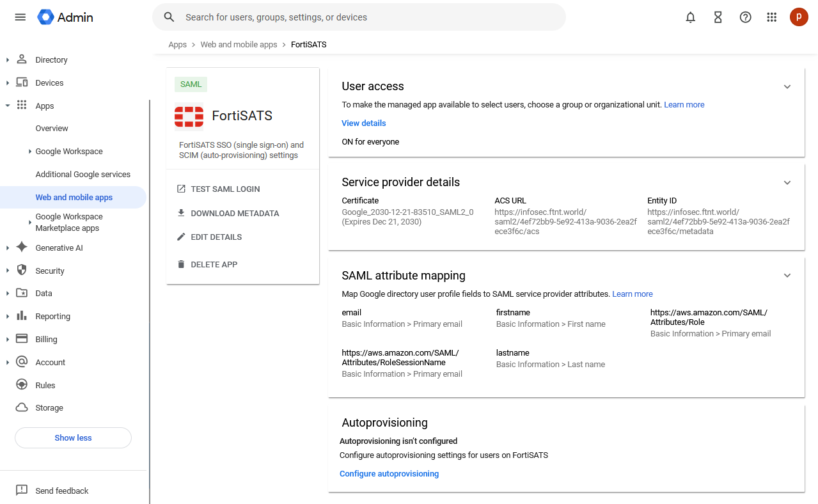Click the sidebar vertical scrollbar
Image resolution: width=818 pixels, height=504 pixels.
(150, 301)
